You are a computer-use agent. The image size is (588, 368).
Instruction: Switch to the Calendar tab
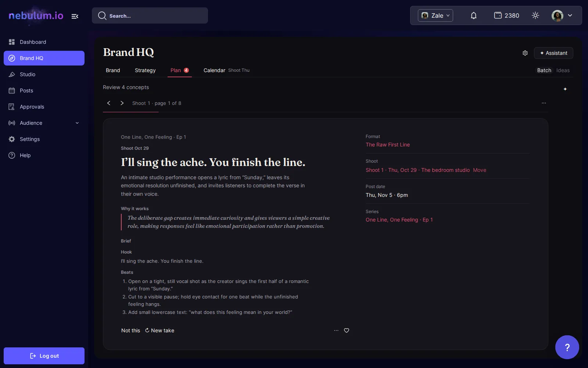pyautogui.click(x=226, y=70)
